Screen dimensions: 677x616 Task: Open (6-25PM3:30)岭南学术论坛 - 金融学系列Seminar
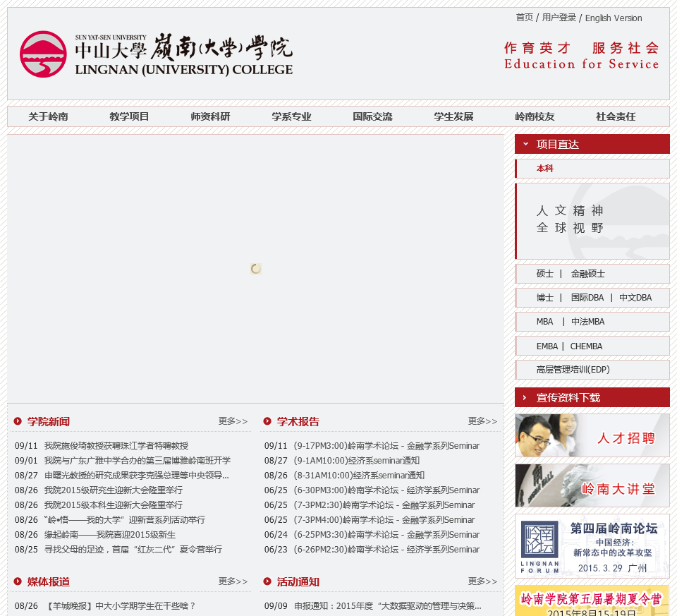click(386, 535)
